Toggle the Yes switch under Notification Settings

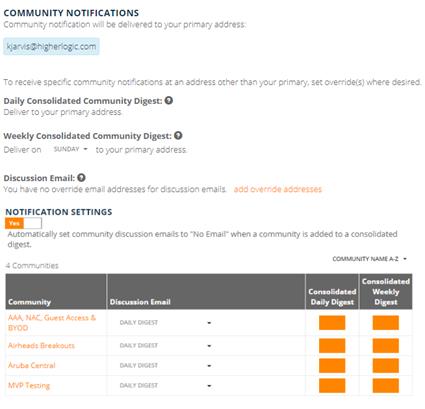point(23,223)
